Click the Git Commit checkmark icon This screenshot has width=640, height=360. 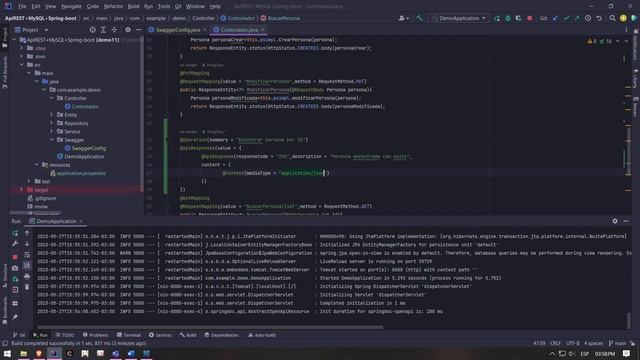566,18
